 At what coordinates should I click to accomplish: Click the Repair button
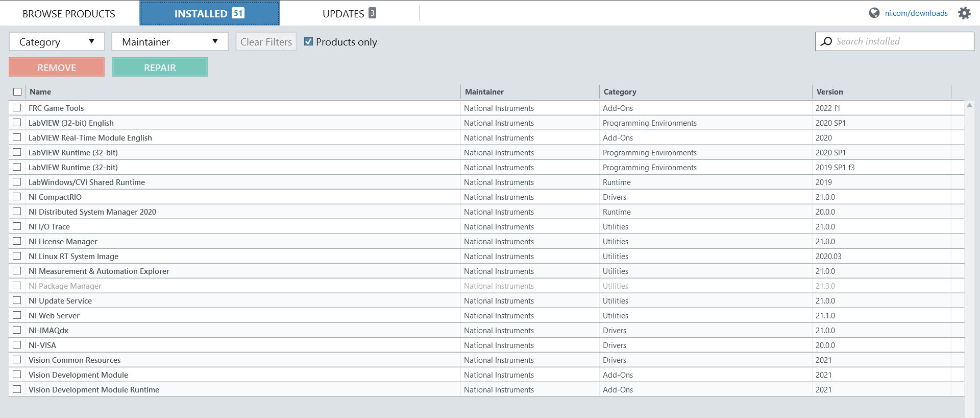click(160, 67)
